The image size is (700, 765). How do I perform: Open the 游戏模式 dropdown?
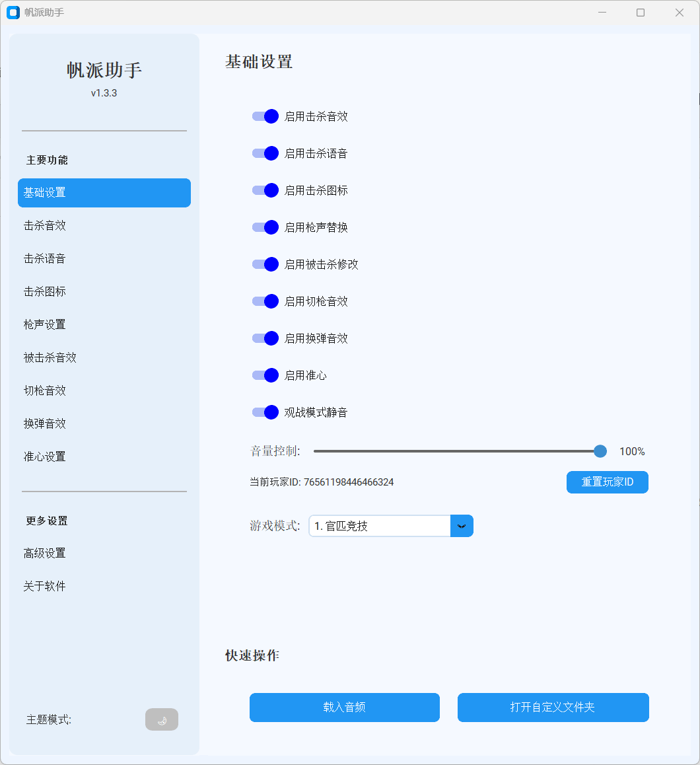pyautogui.click(x=461, y=526)
